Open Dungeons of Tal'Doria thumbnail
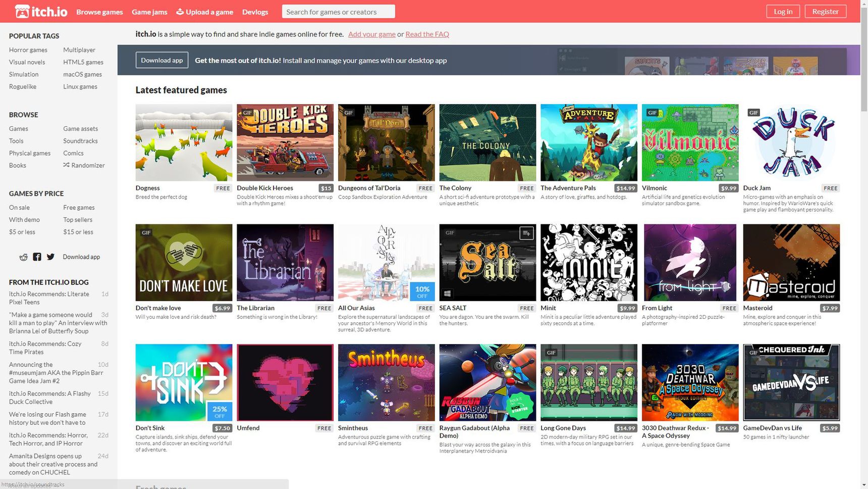 click(x=386, y=142)
